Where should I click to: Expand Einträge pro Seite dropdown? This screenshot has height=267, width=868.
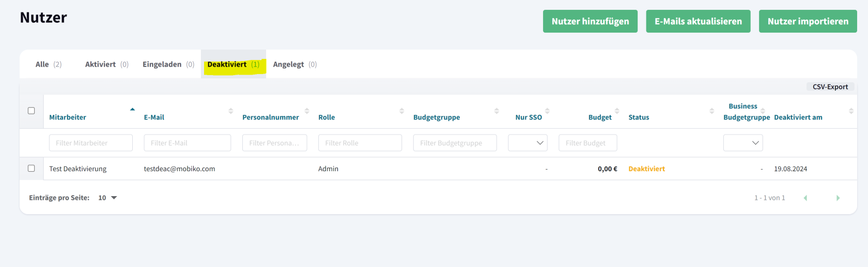pyautogui.click(x=107, y=198)
